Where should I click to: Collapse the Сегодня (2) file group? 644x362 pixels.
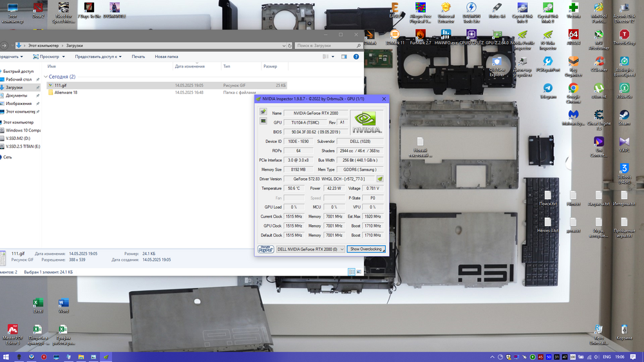[46, 77]
